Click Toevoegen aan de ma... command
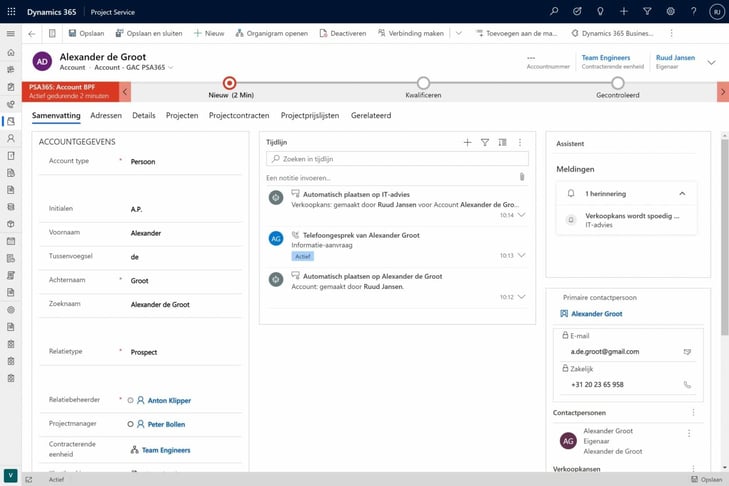This screenshot has width=729, height=486. [517, 33]
